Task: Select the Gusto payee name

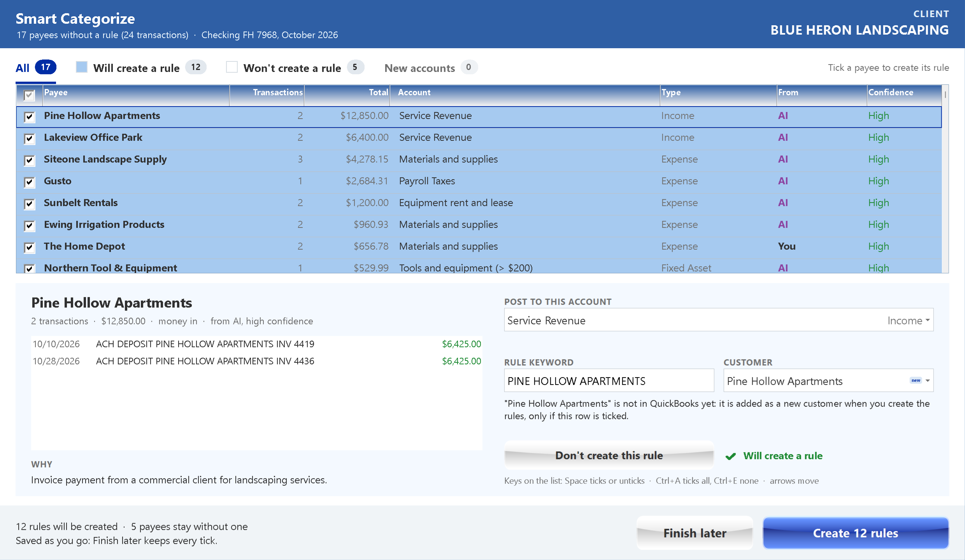Action: pyautogui.click(x=58, y=181)
